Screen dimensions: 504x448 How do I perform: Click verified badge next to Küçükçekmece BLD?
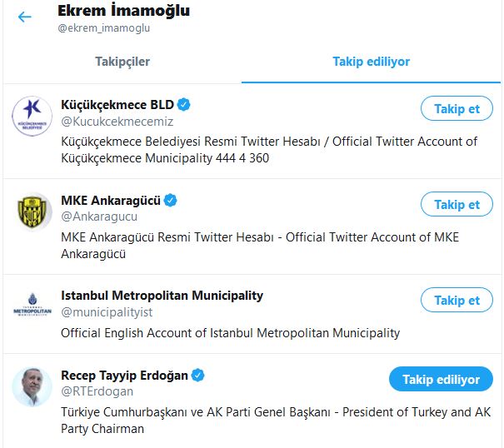(x=184, y=104)
